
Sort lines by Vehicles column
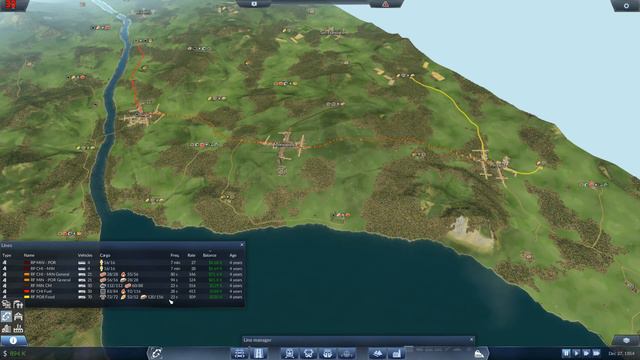(x=85, y=255)
